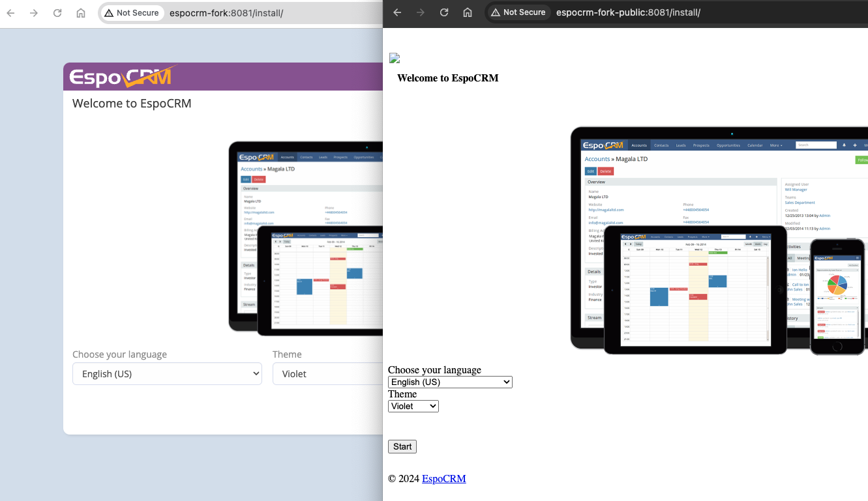Screen dimensions: 868x501
Task: Click "Choose your language" label in the right window
Action: coord(434,370)
